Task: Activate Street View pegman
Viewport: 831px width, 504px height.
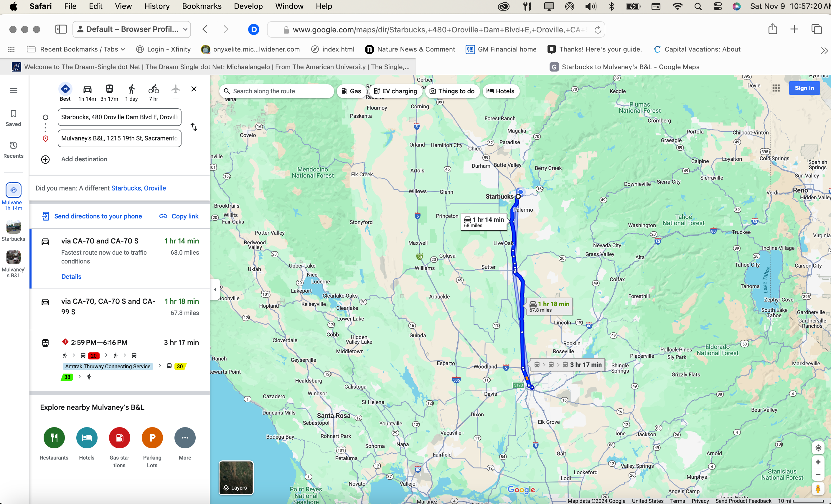Action: coord(818,488)
